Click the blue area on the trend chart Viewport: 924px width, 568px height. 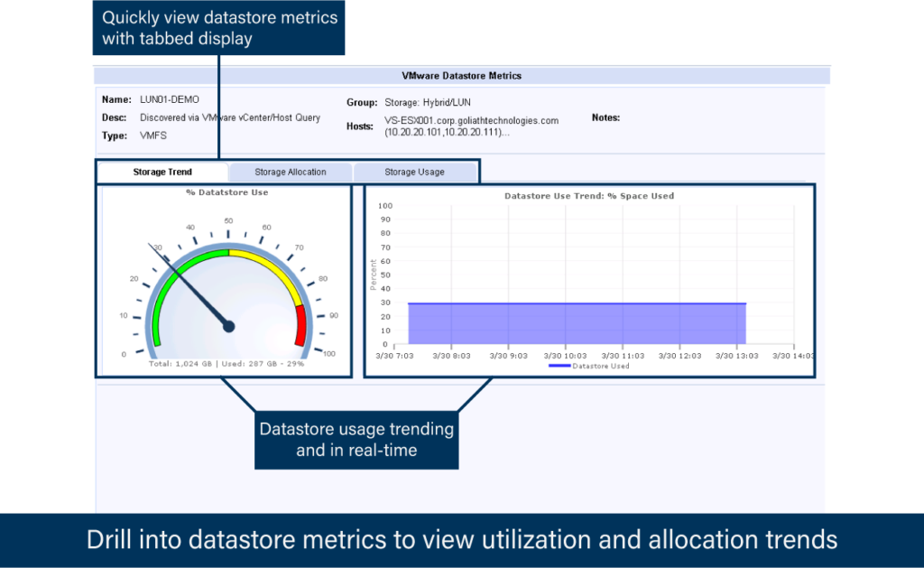click(577, 325)
